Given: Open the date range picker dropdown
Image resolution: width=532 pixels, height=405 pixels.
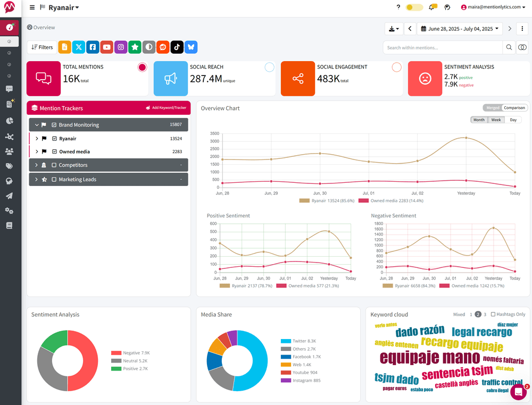Looking at the screenshot, I should [460, 28].
